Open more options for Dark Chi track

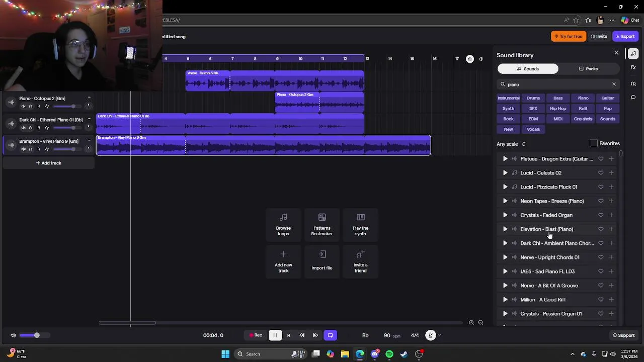click(89, 119)
